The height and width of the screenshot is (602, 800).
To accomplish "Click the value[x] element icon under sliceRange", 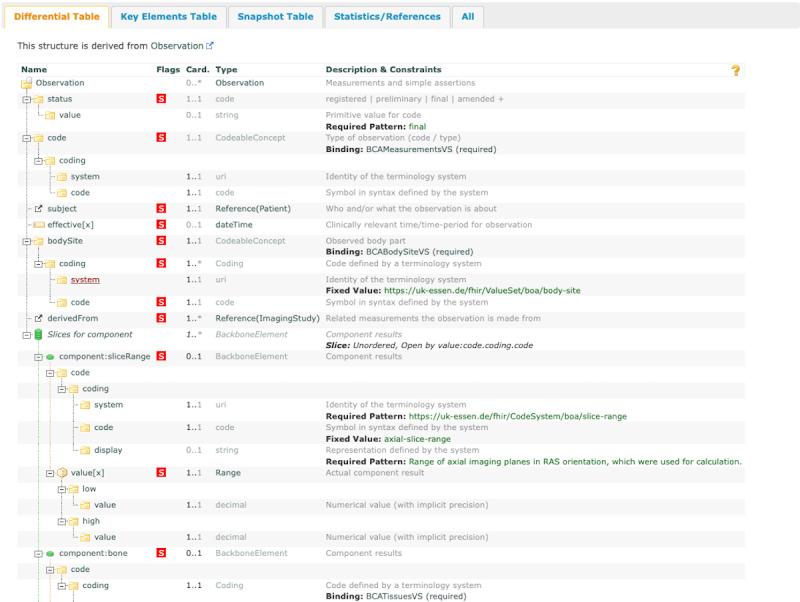I will [x=62, y=470].
